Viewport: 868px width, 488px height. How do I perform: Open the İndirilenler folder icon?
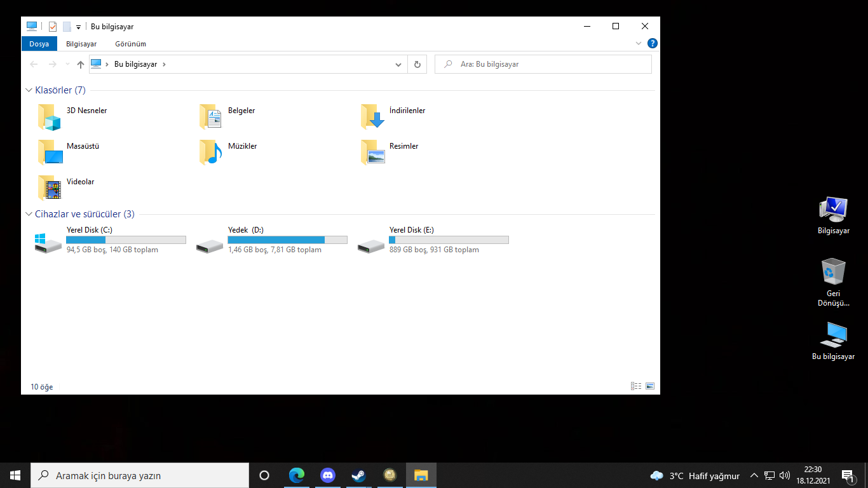372,116
